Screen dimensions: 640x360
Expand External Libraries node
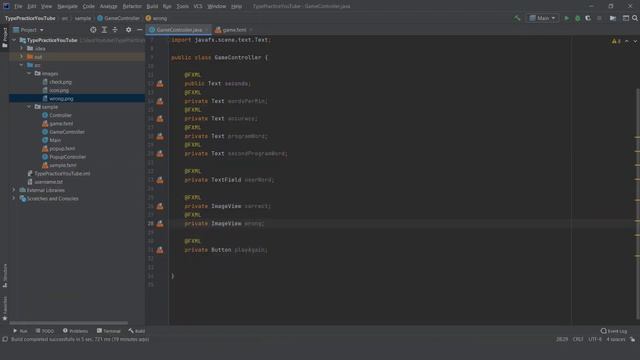(x=14, y=190)
